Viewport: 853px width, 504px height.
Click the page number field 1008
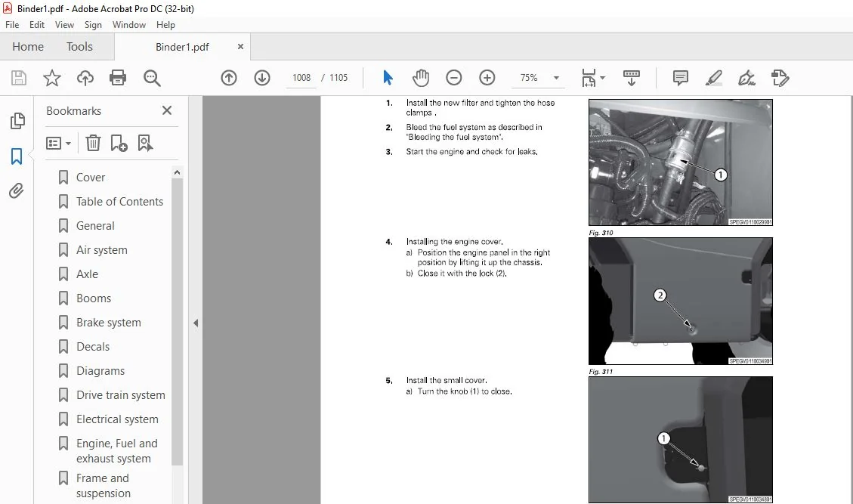click(301, 78)
